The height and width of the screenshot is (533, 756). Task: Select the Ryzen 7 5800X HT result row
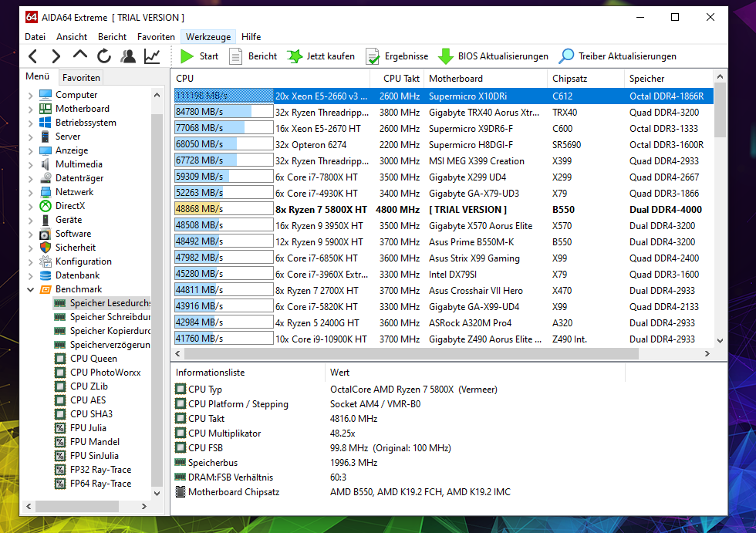[443, 210]
